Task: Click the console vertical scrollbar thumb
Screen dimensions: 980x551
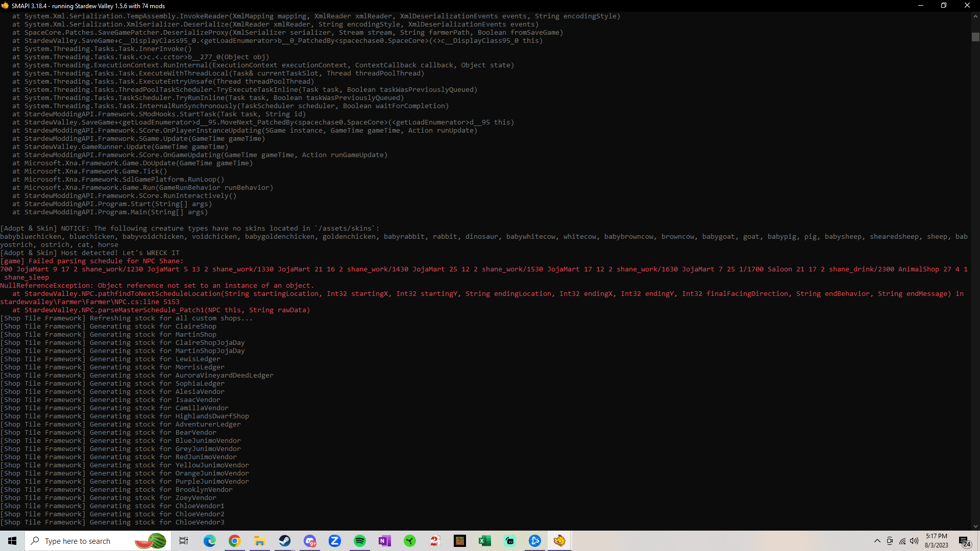Action: (x=975, y=37)
